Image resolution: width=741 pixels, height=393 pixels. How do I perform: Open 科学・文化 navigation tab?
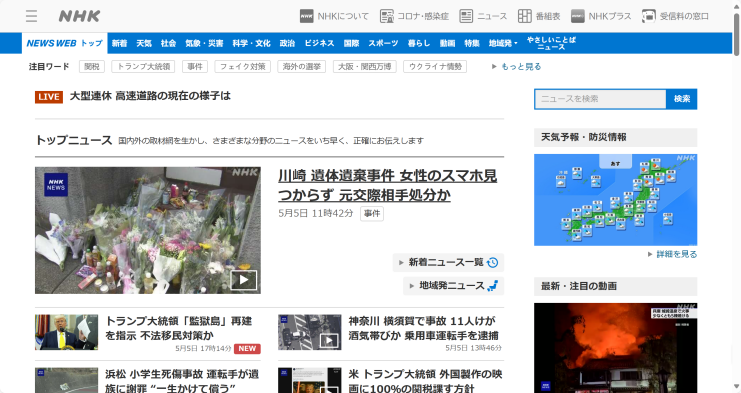[x=251, y=43]
